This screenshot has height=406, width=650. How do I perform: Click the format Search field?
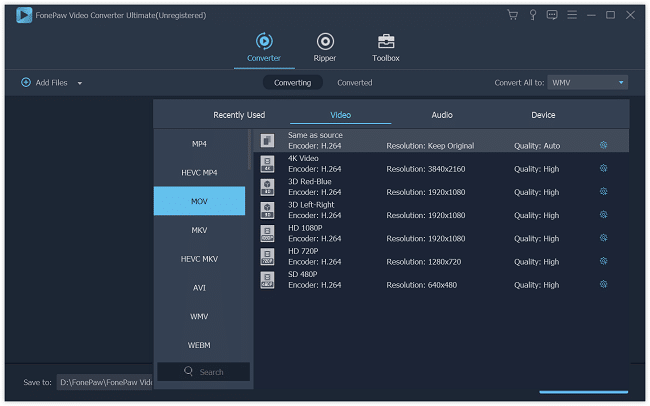tap(204, 372)
